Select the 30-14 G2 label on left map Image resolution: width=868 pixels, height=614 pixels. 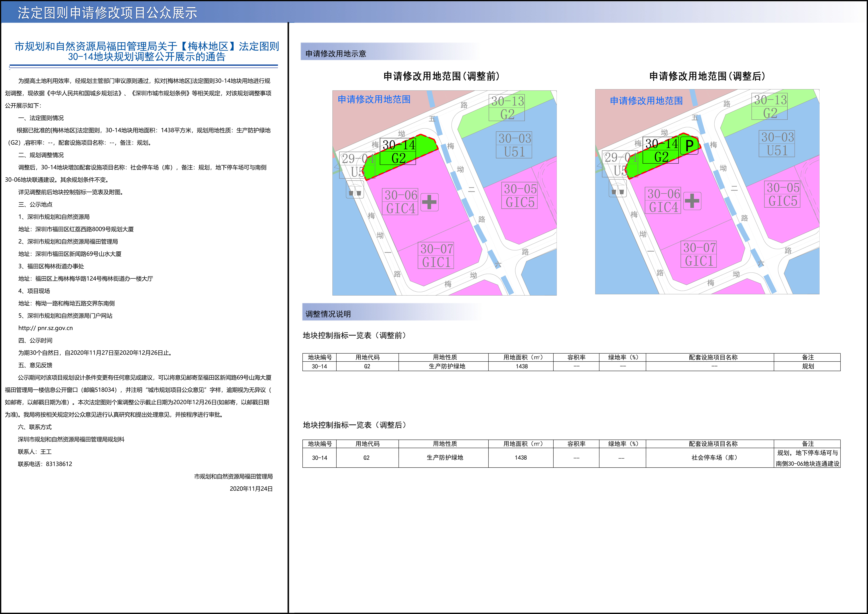click(398, 151)
